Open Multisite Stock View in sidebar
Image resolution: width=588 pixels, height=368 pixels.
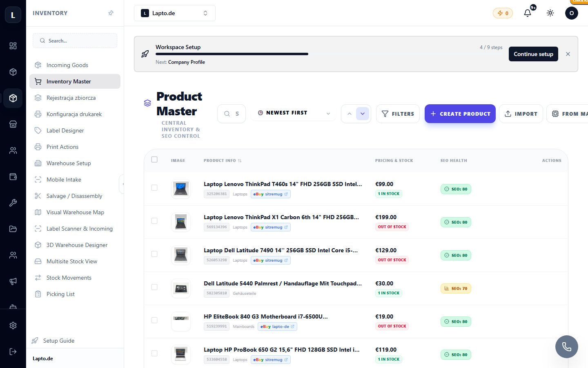pyautogui.click(x=75, y=261)
